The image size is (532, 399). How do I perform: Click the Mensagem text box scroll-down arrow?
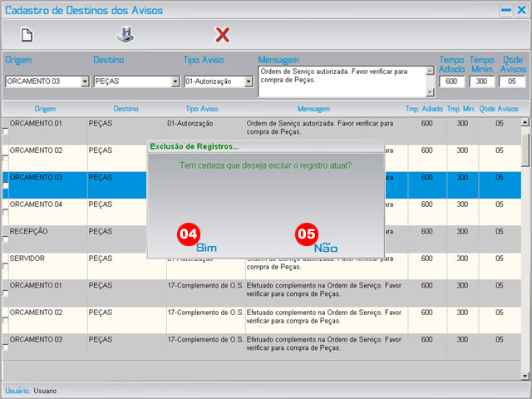tap(430, 92)
